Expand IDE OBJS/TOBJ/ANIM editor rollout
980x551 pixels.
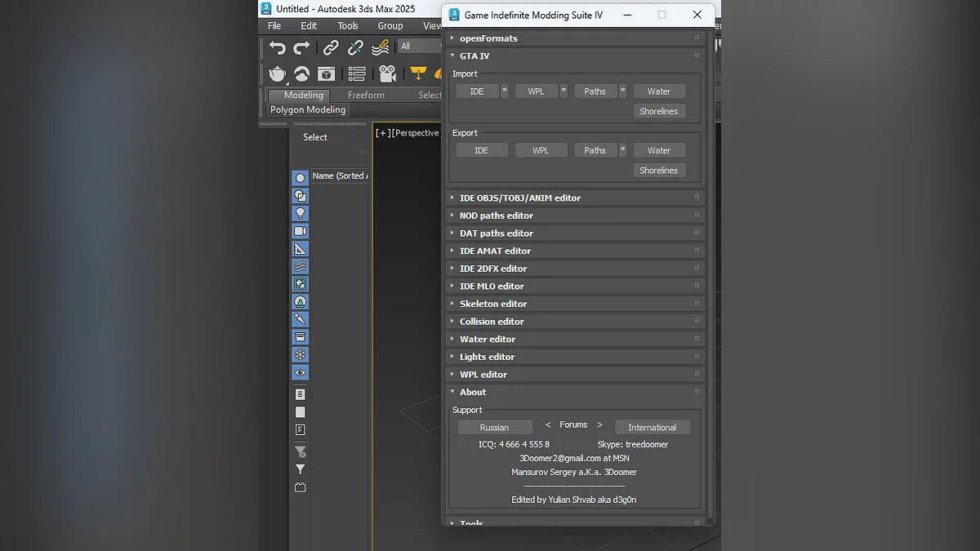pyautogui.click(x=575, y=198)
